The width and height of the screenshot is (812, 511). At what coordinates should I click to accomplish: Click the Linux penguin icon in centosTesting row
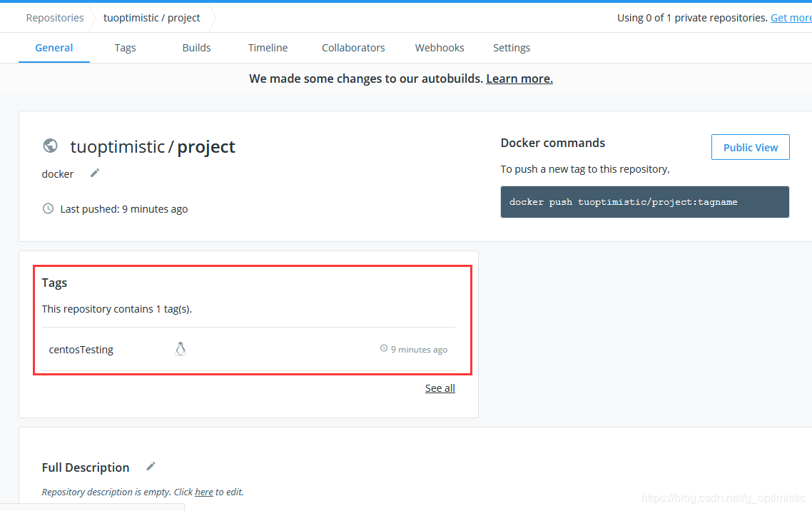point(181,349)
